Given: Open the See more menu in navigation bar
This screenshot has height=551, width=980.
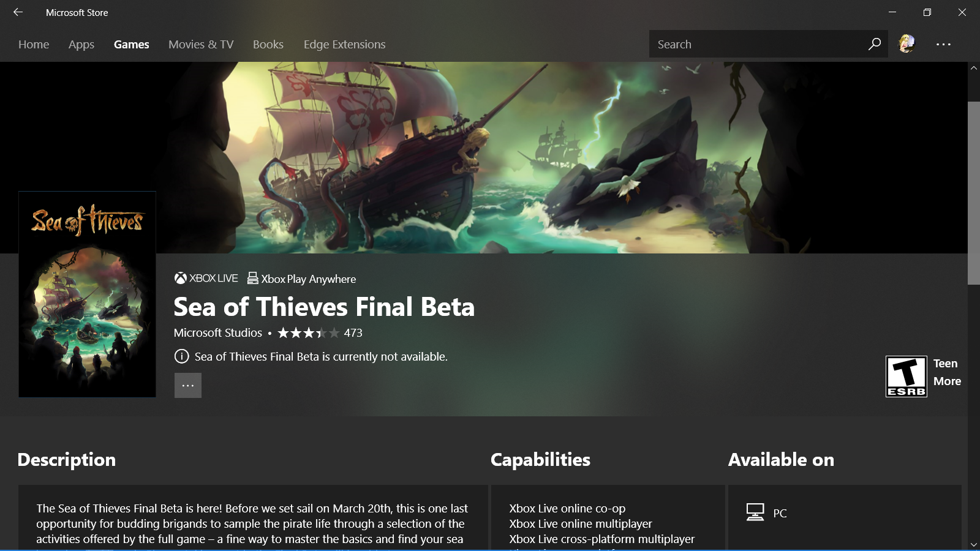Looking at the screenshot, I should pyautogui.click(x=943, y=44).
